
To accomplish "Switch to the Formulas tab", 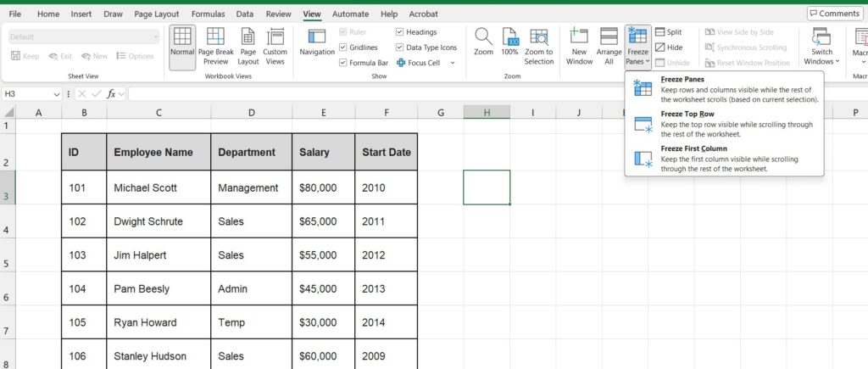I will (209, 14).
